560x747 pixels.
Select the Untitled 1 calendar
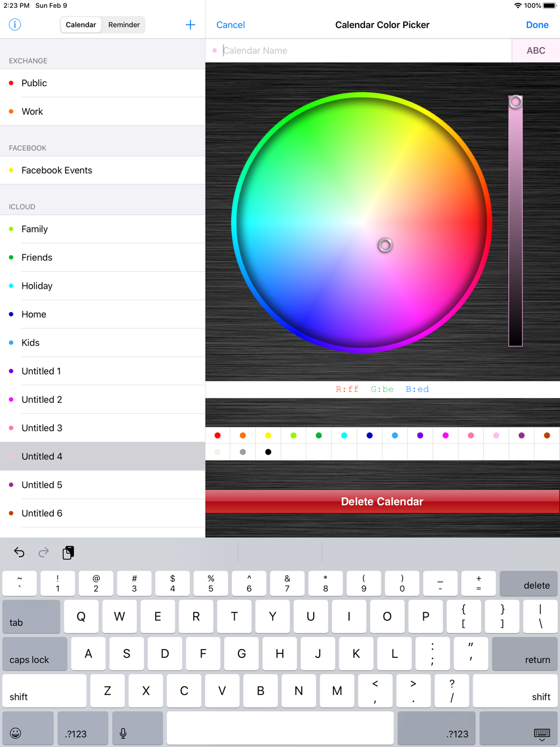[x=102, y=371]
